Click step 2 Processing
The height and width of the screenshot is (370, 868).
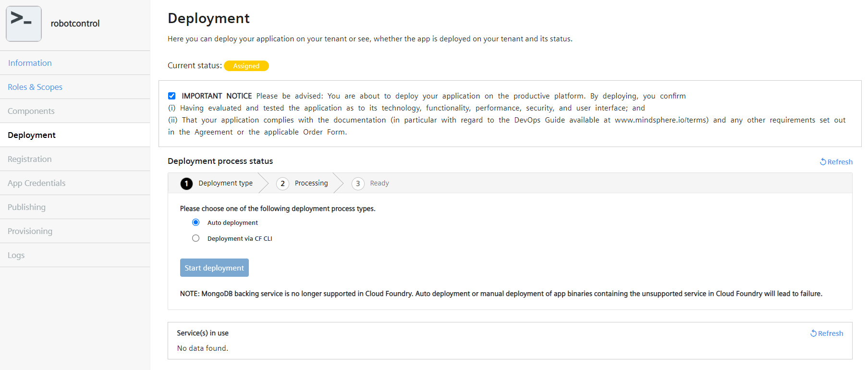[302, 183]
